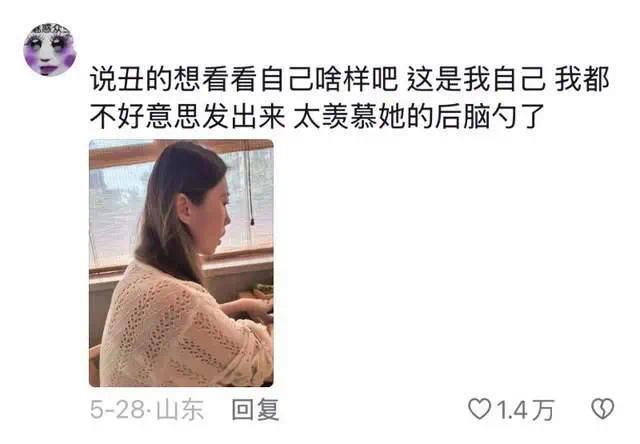
Task: Click the 5-28 date stamp
Action: [x=117, y=409]
